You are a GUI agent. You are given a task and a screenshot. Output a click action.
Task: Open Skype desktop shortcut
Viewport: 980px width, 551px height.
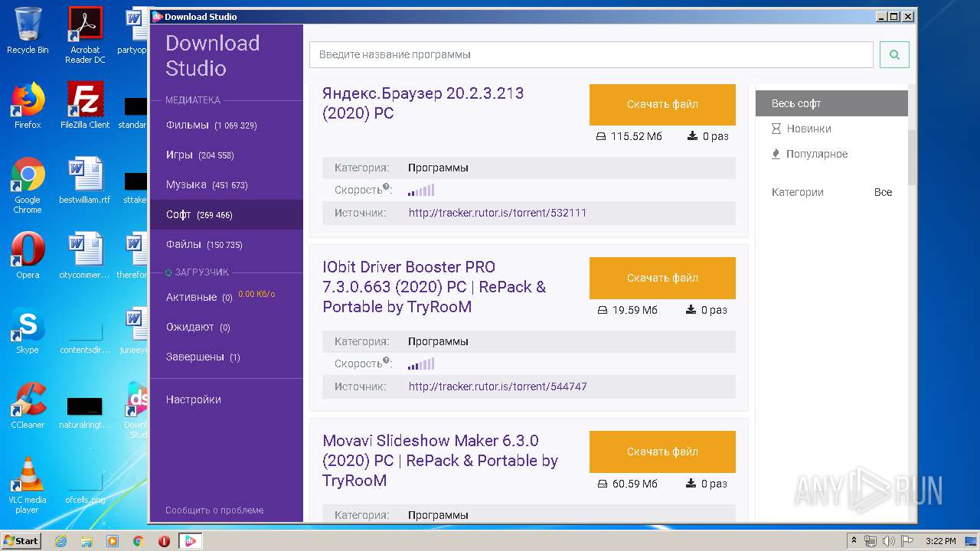28,330
